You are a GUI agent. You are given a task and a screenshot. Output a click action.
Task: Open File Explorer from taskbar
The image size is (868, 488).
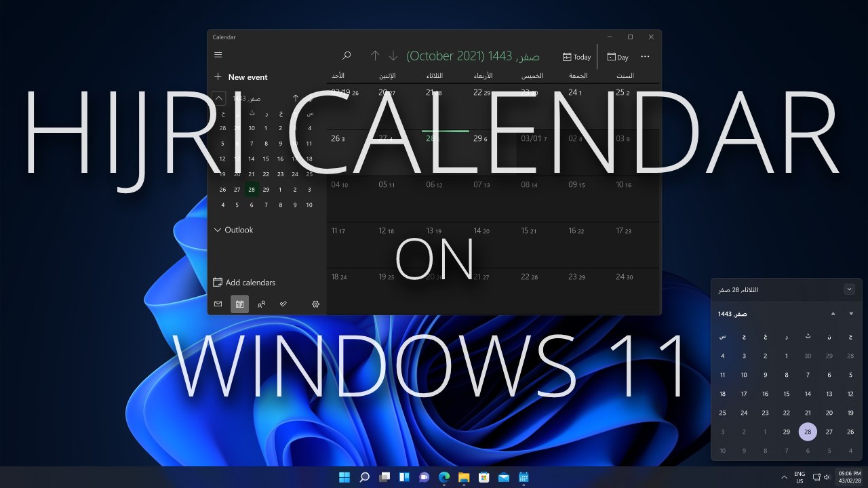tap(464, 477)
